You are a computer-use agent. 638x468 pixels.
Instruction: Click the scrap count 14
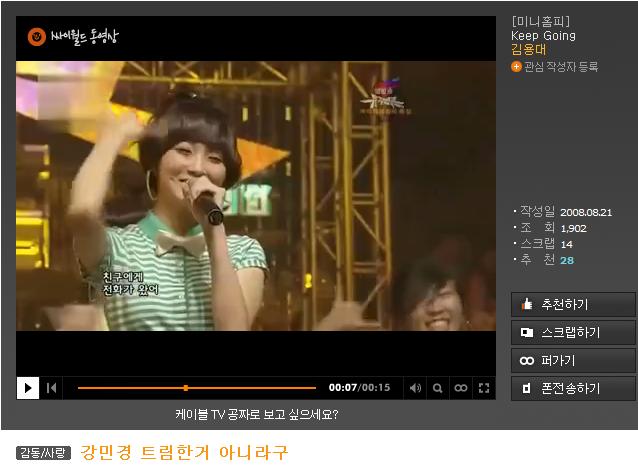(x=566, y=244)
